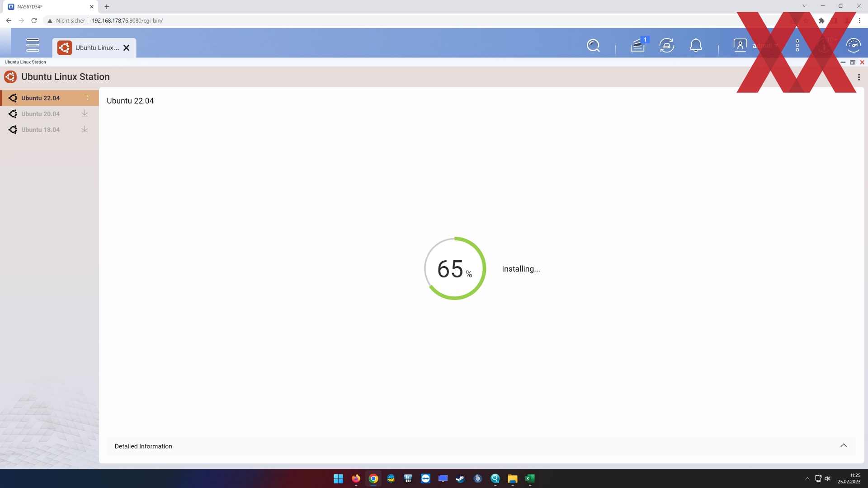Click the admin user profile icon
868x488 pixels.
pyautogui.click(x=740, y=46)
